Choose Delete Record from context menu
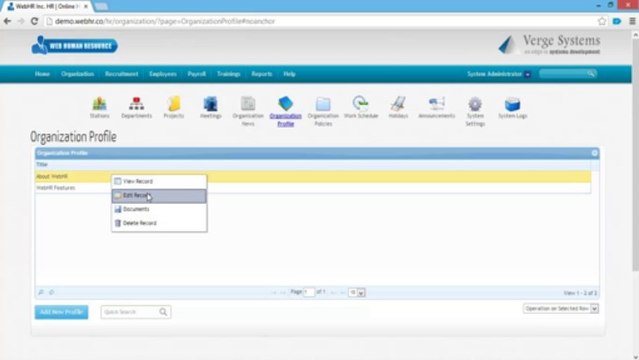Screen dimensions: 639x360 point(159,223)
